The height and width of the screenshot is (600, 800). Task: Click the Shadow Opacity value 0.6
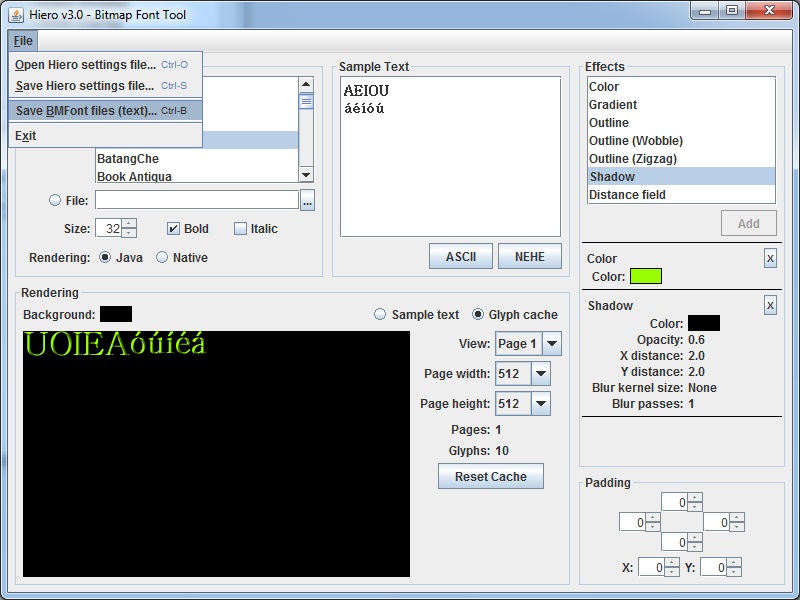(x=696, y=340)
